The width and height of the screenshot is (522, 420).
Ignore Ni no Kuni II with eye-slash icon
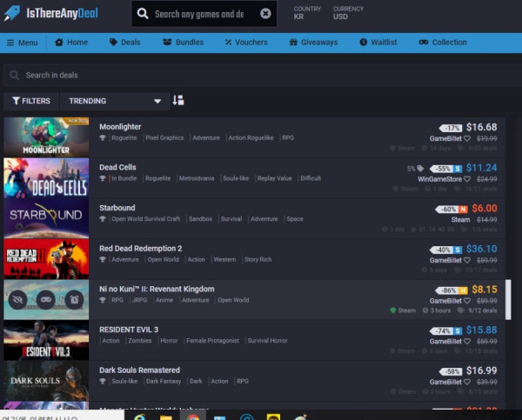[17, 300]
